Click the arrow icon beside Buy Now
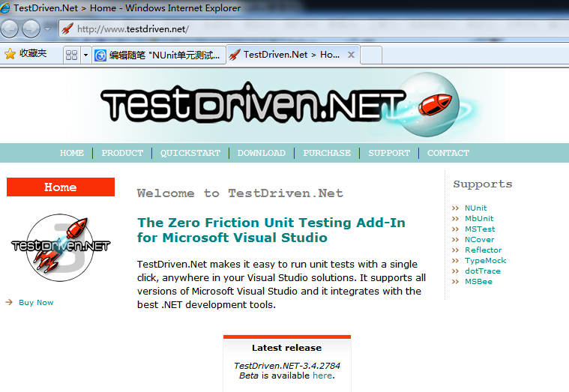Image resolution: width=569 pixels, height=392 pixels. [9, 302]
